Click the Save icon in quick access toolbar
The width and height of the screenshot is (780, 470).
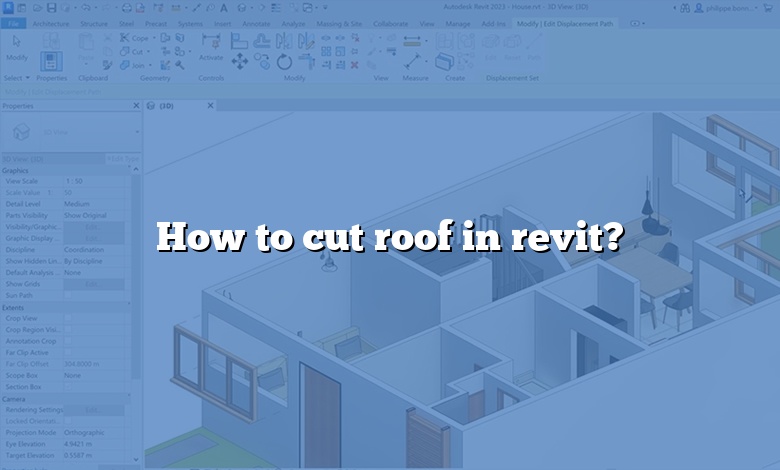[x=52, y=7]
